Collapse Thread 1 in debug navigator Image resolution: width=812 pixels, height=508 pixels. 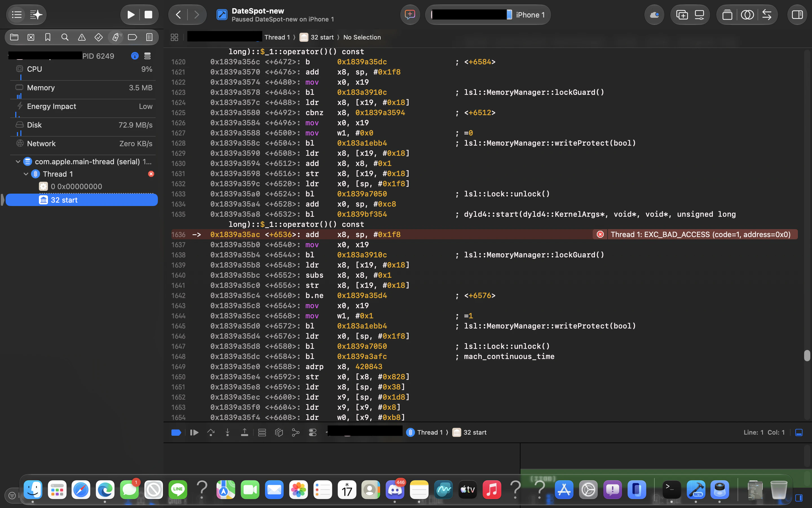26,174
